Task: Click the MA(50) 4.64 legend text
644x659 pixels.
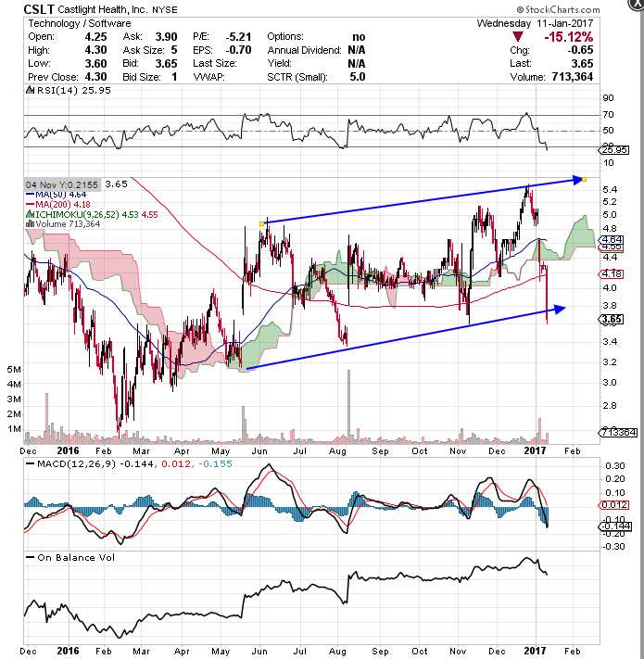Action: pos(61,194)
